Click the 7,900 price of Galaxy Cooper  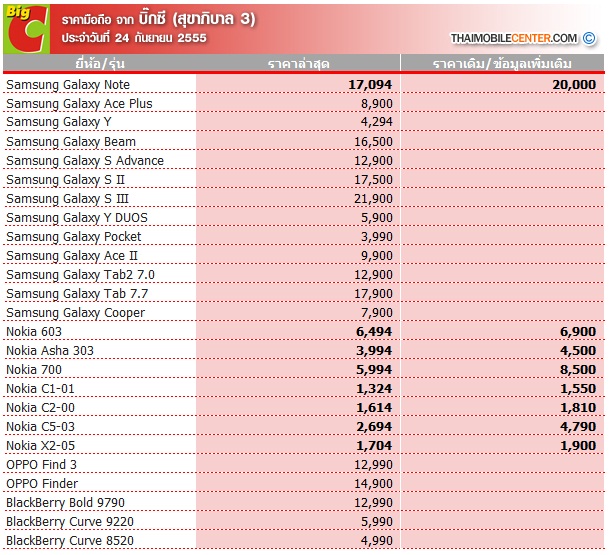coord(377,313)
